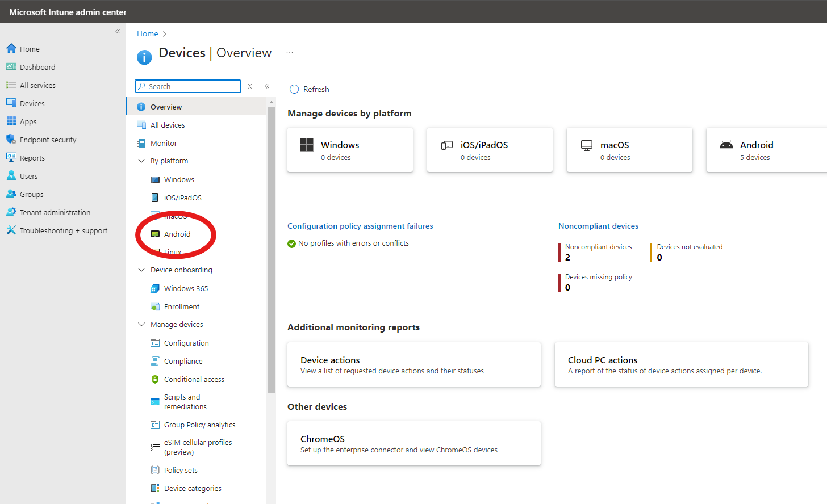The width and height of the screenshot is (827, 504).
Task: Click the Monitor icon in submenu
Action: click(x=141, y=143)
